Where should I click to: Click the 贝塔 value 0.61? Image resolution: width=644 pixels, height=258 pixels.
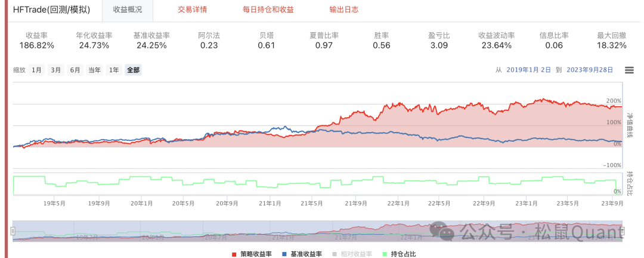[267, 45]
